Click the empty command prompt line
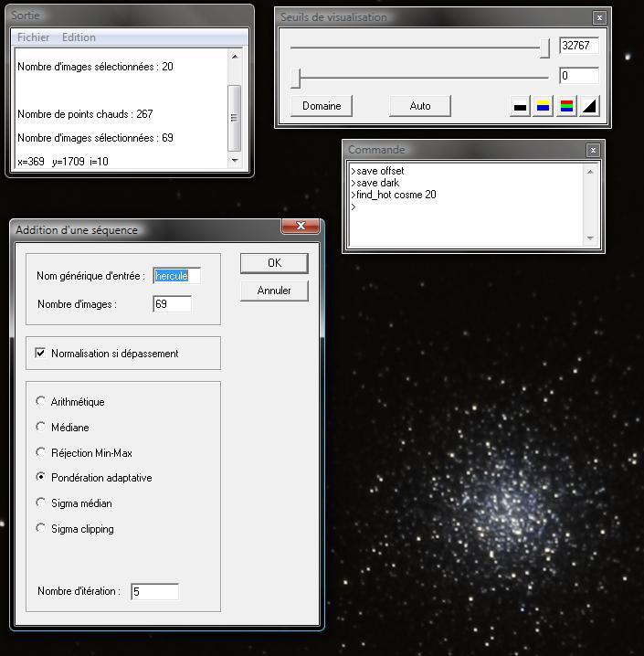The width and height of the screenshot is (644, 656). pyautogui.click(x=354, y=206)
